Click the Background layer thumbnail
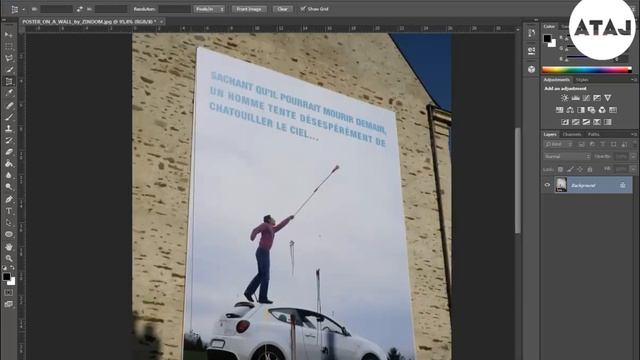 (561, 185)
